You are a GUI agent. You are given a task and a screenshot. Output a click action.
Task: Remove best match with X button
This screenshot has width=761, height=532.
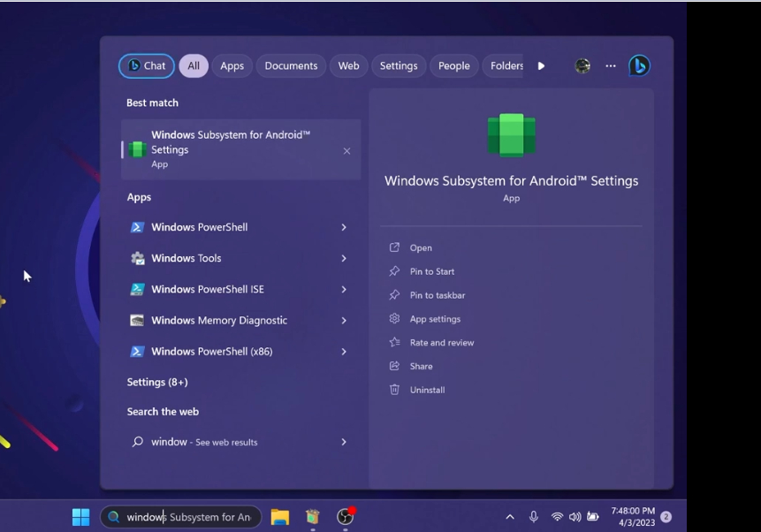(x=346, y=151)
